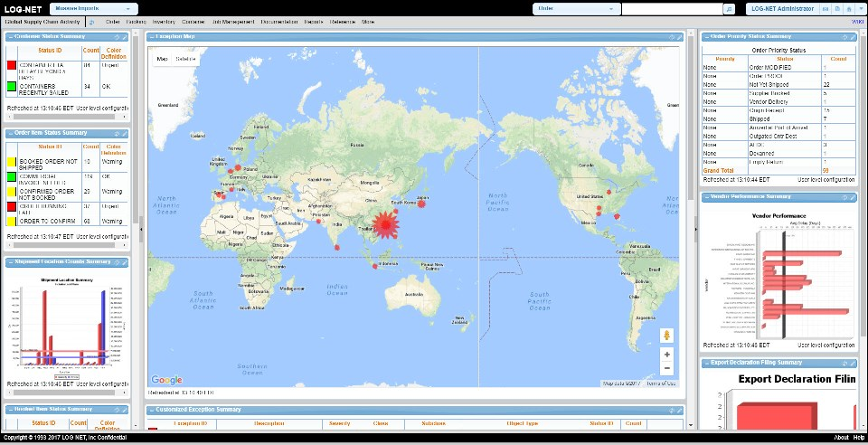Collapse the Exception Map panel

pos(151,37)
